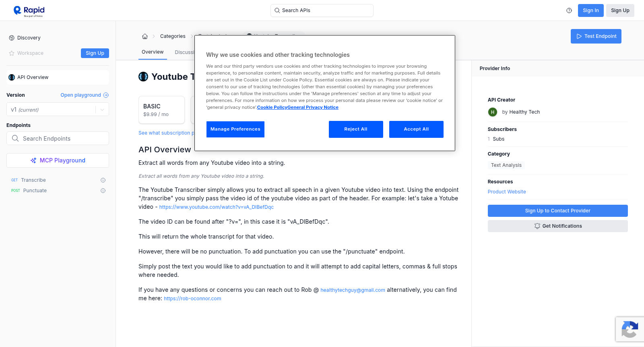This screenshot has height=347, width=644.
Task: Open Product Website link
Action: [507, 192]
